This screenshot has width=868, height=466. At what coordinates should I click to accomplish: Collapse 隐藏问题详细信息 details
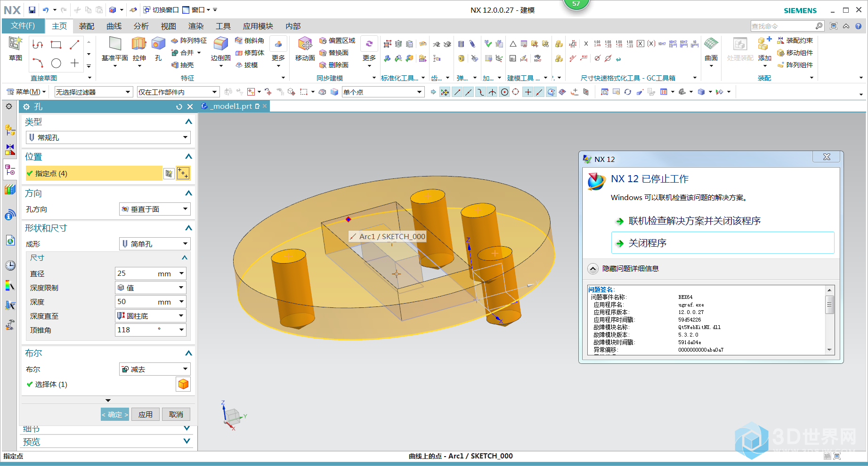[593, 269]
